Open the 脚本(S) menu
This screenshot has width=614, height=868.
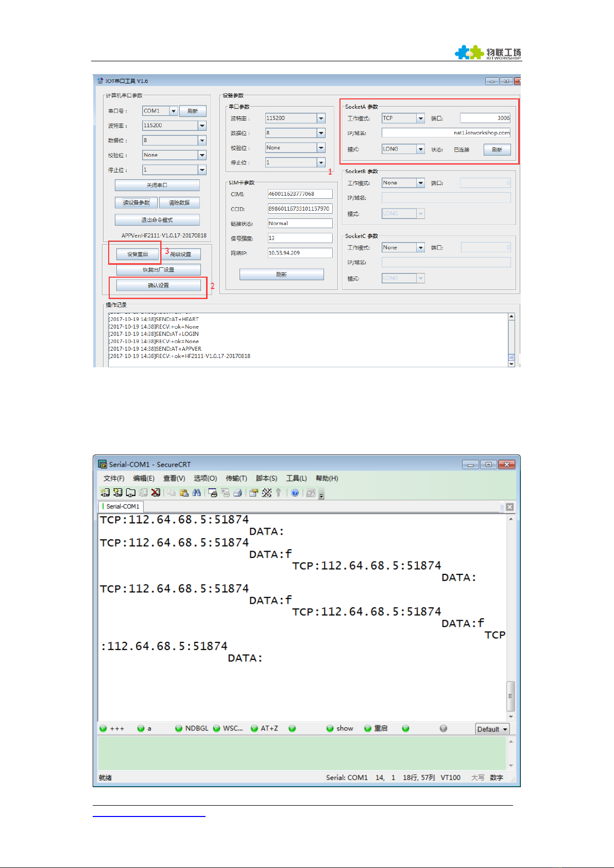tap(266, 478)
